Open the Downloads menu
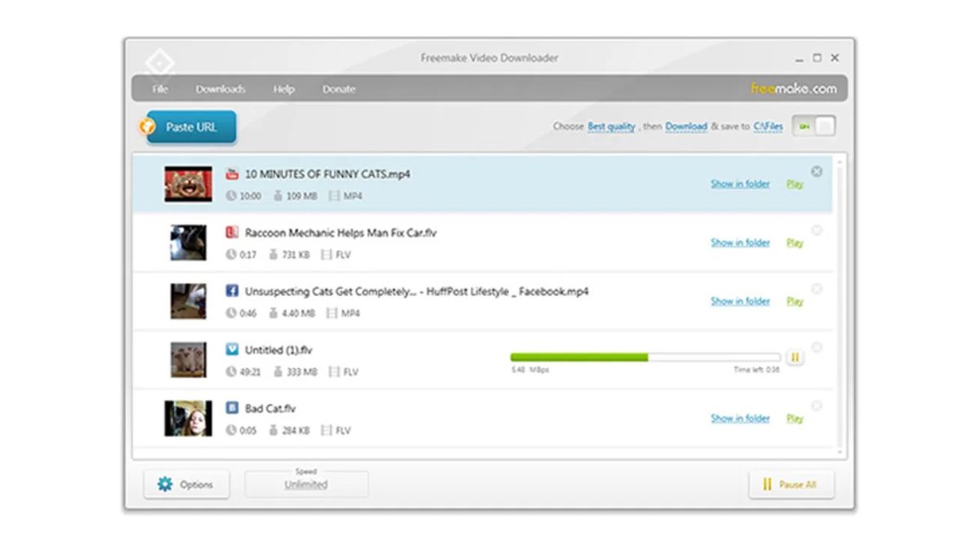980x551 pixels. coord(220,89)
